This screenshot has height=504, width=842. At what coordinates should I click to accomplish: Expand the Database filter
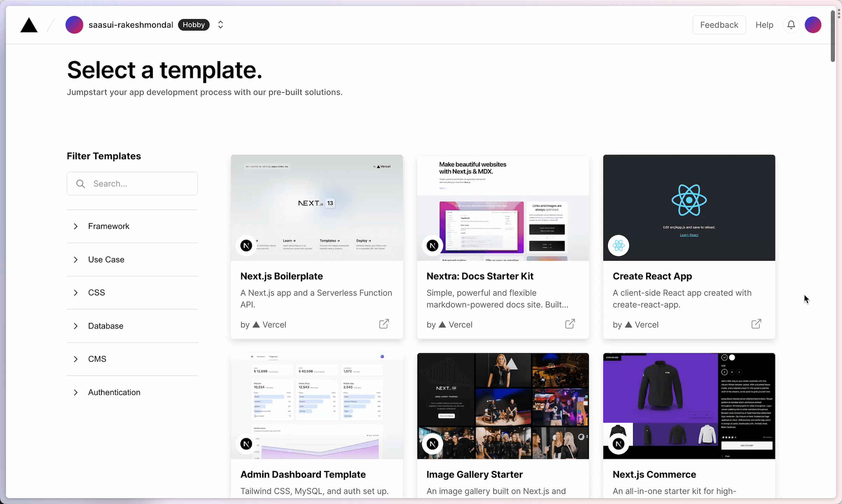click(x=105, y=326)
